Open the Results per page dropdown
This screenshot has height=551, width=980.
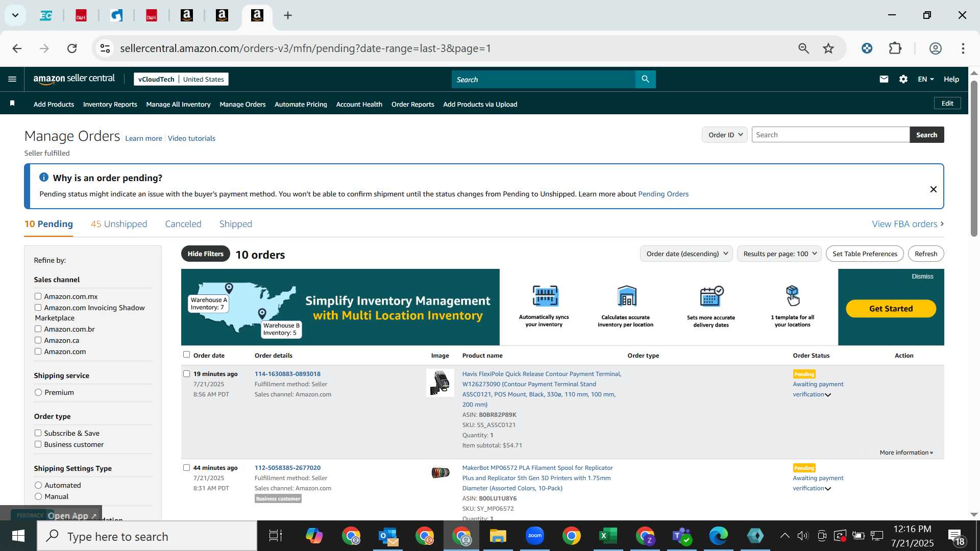[x=779, y=254]
